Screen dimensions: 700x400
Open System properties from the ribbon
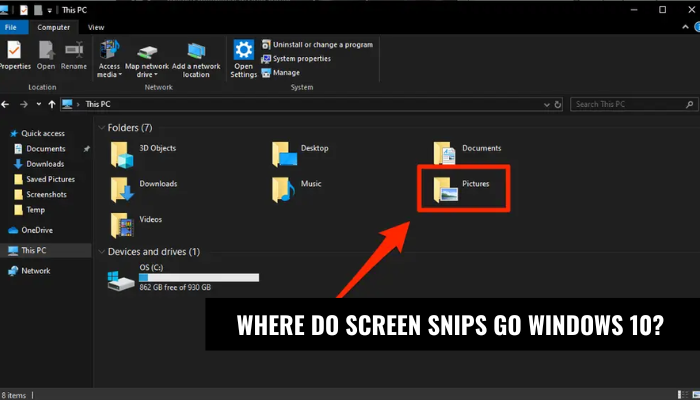coord(296,58)
